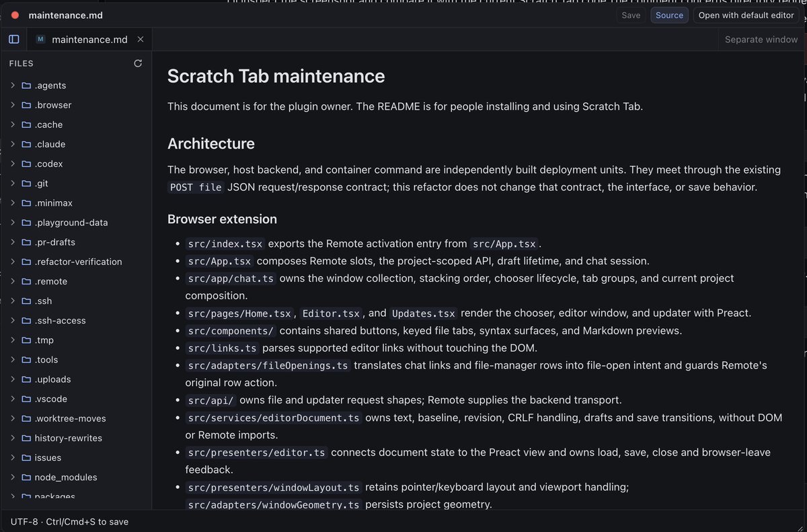This screenshot has height=532, width=807.
Task: Expand the .agents folder chevron
Action: [x=13, y=85]
